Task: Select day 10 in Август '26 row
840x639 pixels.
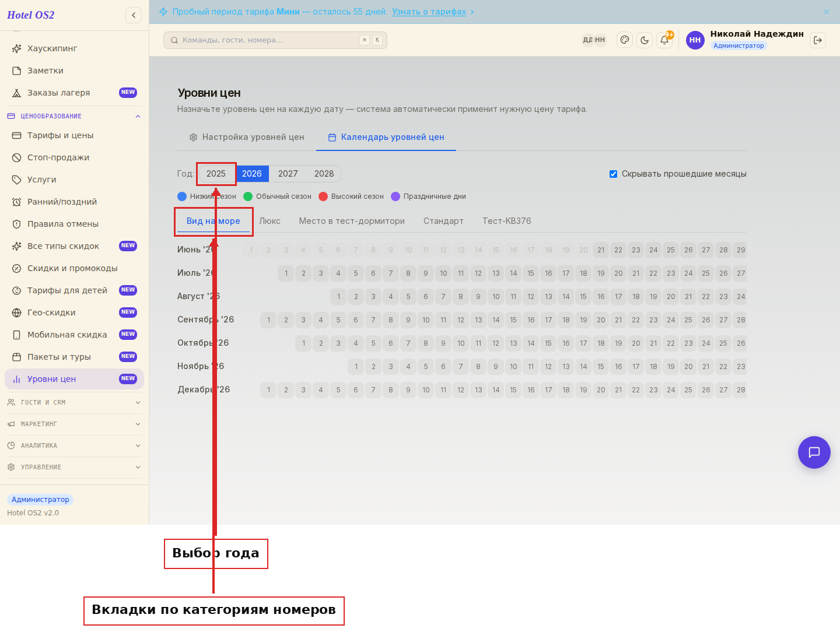Action: pyautogui.click(x=496, y=297)
